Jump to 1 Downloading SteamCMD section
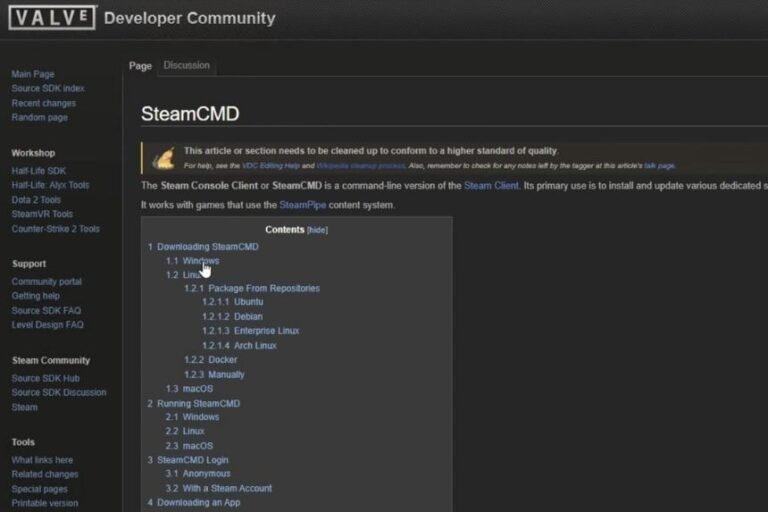 [203, 246]
